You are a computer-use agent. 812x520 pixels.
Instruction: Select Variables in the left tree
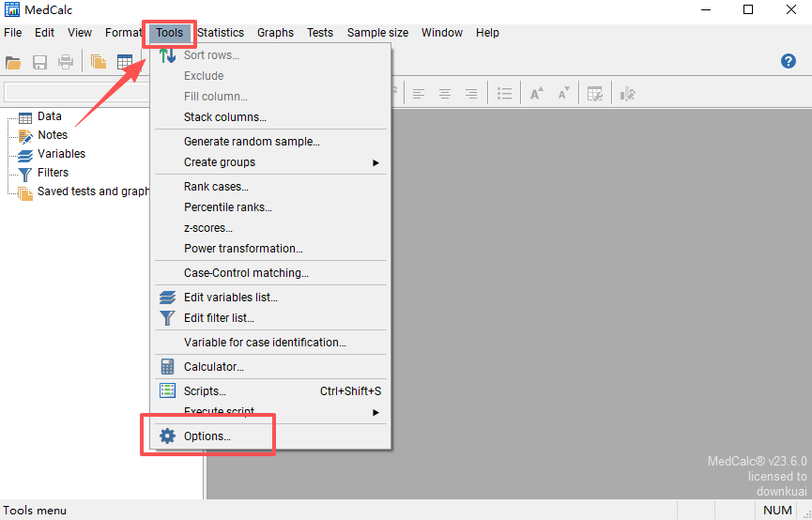point(61,154)
